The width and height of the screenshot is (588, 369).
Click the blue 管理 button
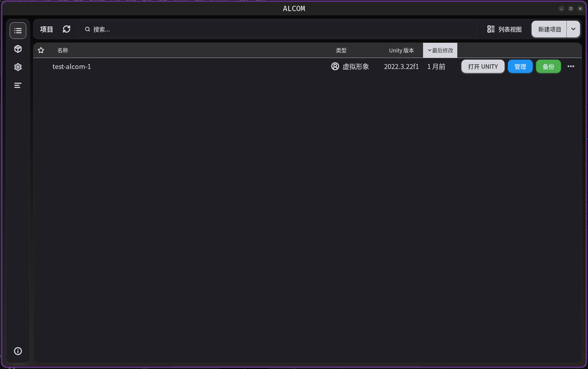[x=520, y=67]
